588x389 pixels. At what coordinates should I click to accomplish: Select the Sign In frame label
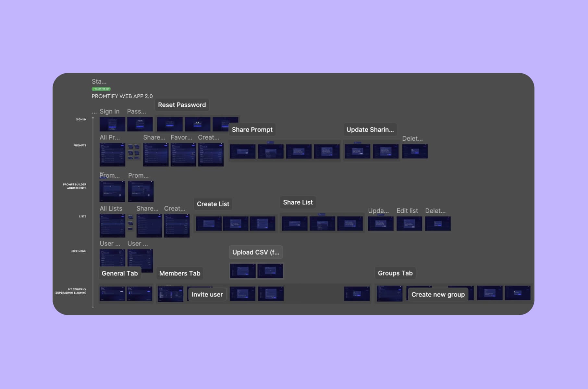109,112
